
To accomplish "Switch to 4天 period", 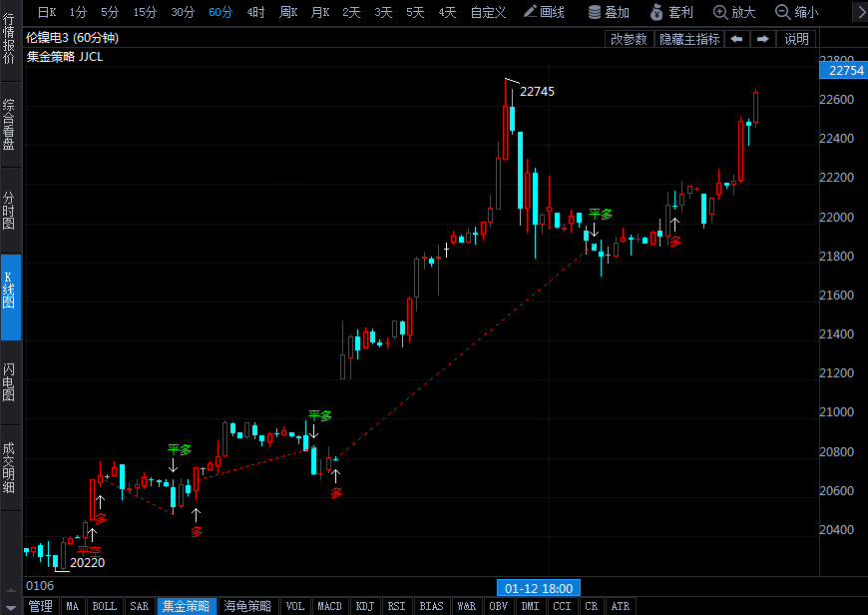I will coord(447,12).
